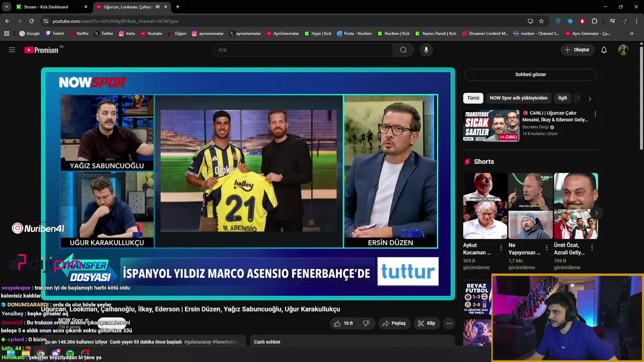
Task: Open a new browser tab with plus
Action: coord(178,7)
